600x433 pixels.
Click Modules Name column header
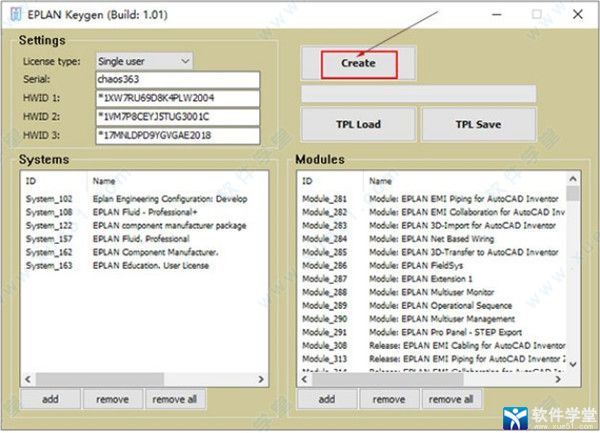(465, 181)
